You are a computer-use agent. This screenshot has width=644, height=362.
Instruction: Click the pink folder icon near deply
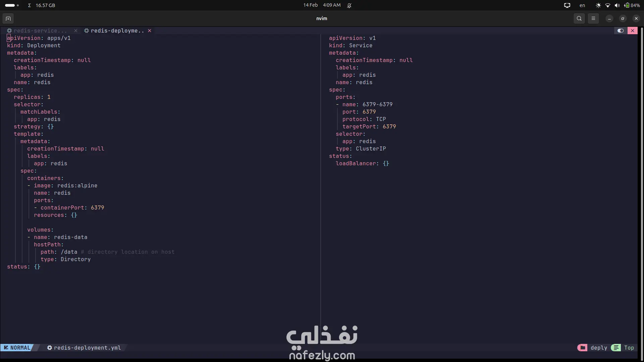pos(582,348)
